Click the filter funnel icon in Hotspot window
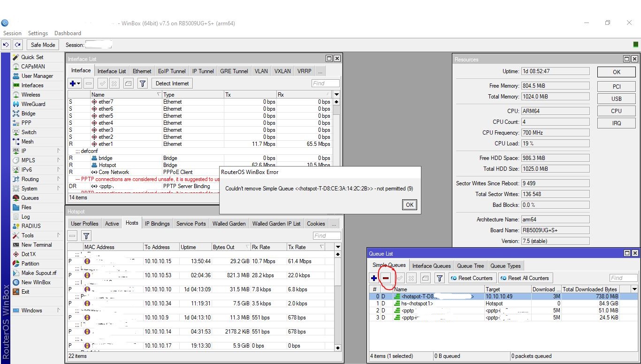641x364 pixels. [86, 236]
